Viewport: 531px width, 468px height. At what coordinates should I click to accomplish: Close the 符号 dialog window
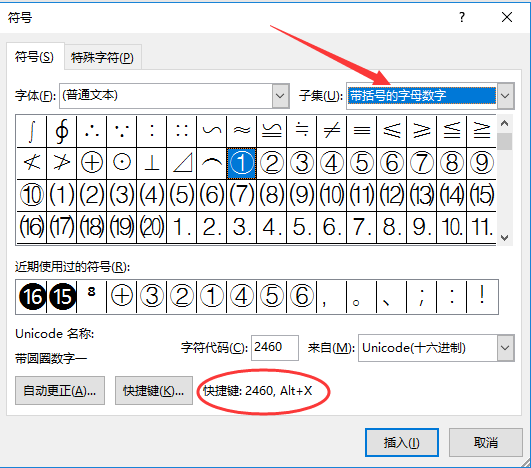tap(507, 17)
